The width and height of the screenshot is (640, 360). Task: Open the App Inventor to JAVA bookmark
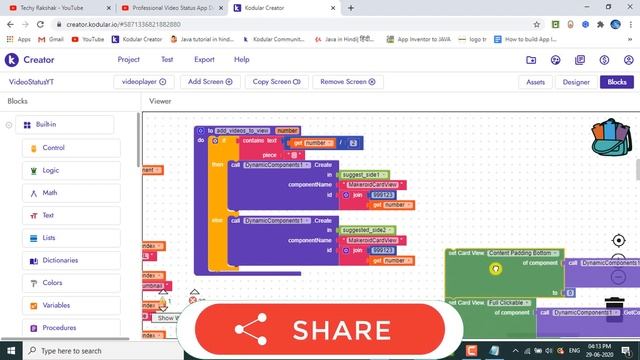[418, 39]
